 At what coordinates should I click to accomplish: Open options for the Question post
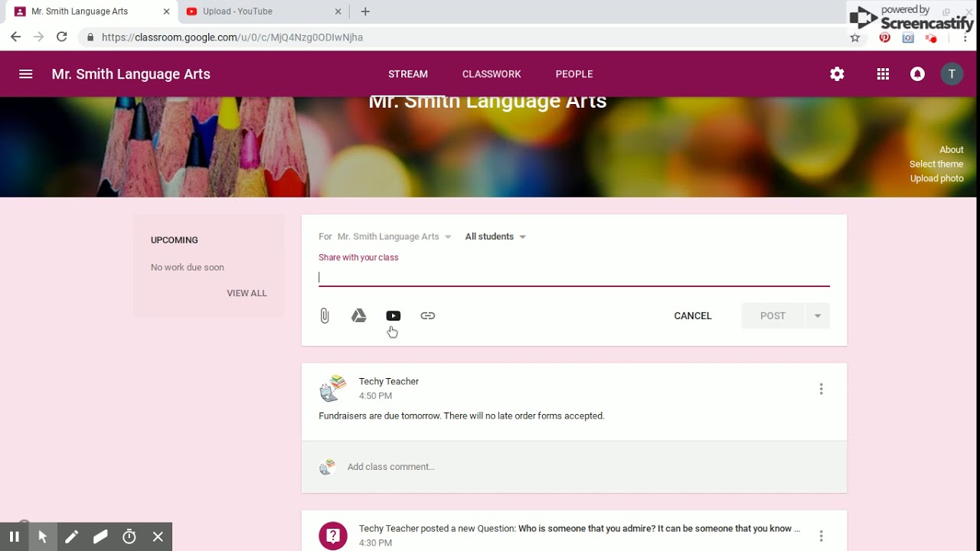pyautogui.click(x=821, y=536)
